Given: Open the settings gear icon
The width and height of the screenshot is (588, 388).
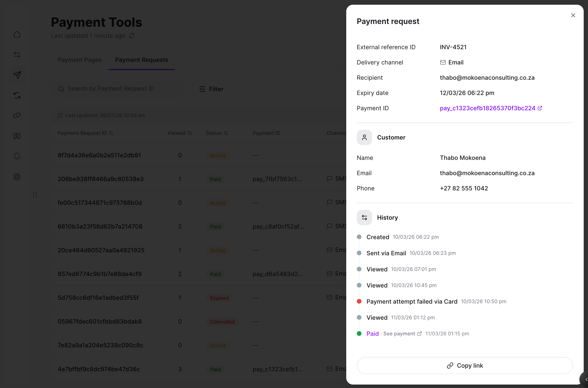Looking at the screenshot, I should click(x=17, y=177).
